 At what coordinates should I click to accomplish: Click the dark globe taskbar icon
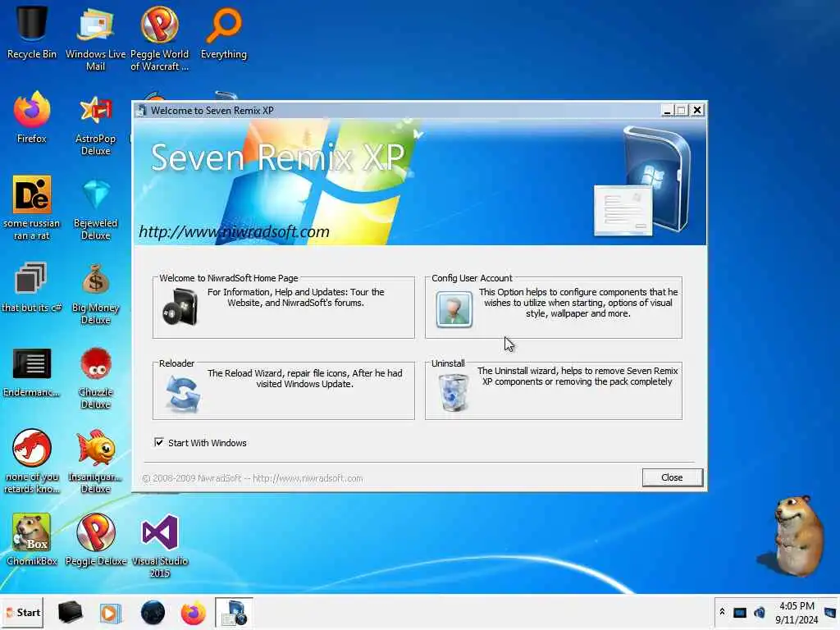click(x=153, y=612)
